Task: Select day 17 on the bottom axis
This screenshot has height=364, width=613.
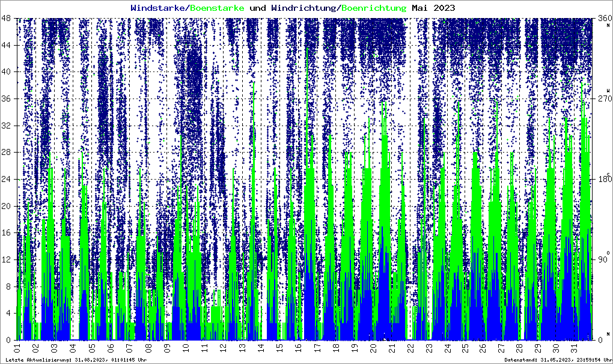Action: pyautogui.click(x=317, y=347)
